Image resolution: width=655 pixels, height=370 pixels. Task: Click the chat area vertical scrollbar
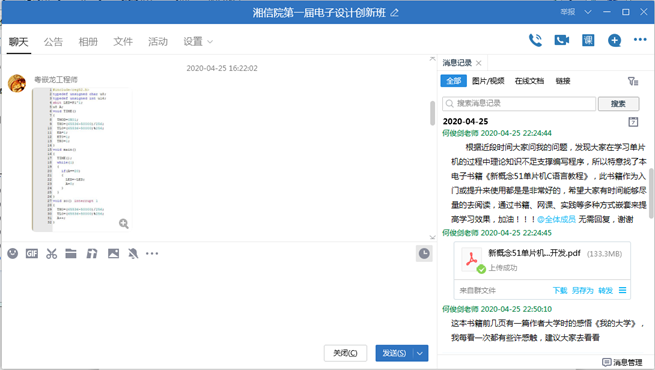click(x=432, y=113)
